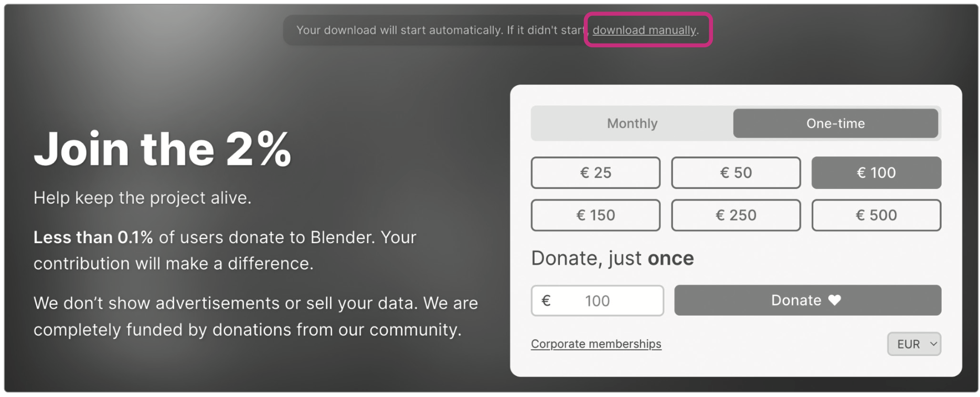The image size is (980, 397).
Task: Open the Corporate memberships link
Action: [x=596, y=344]
